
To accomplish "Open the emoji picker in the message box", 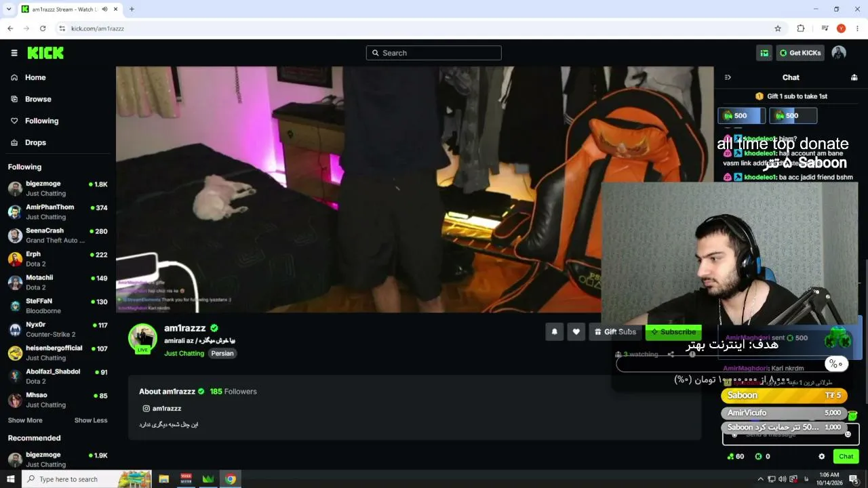I will click(848, 434).
